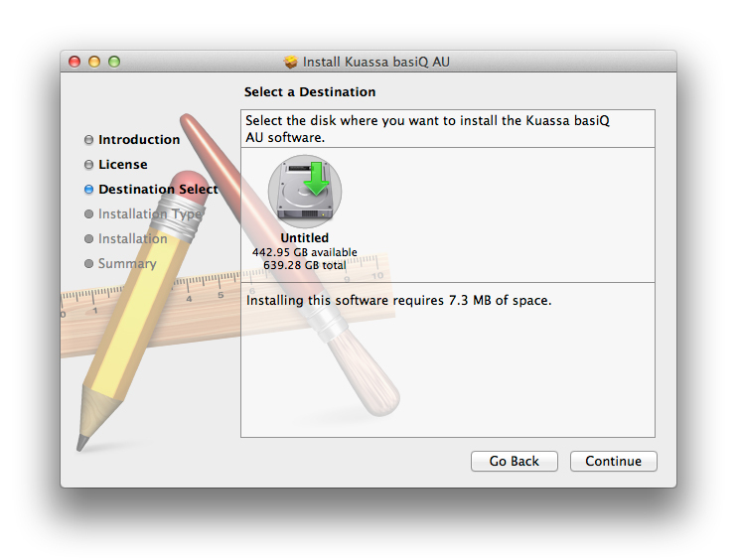739x560 pixels.
Task: Click the Installation Type step label
Action: (150, 214)
